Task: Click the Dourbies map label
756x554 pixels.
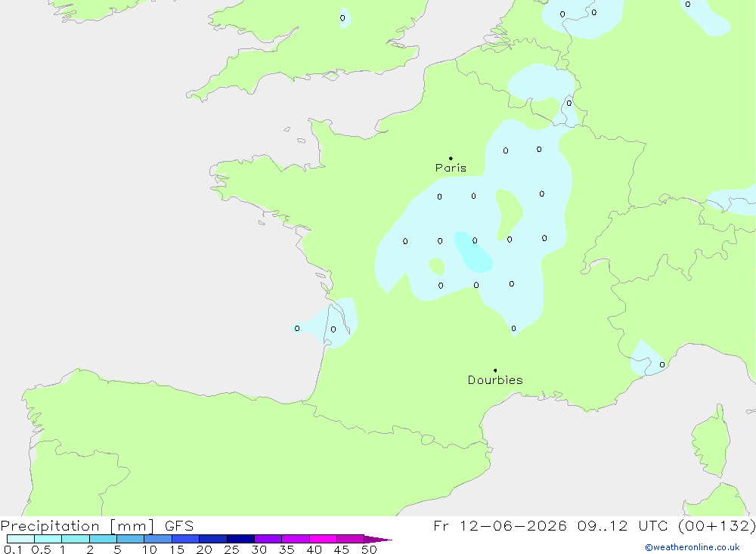Action: [495, 380]
